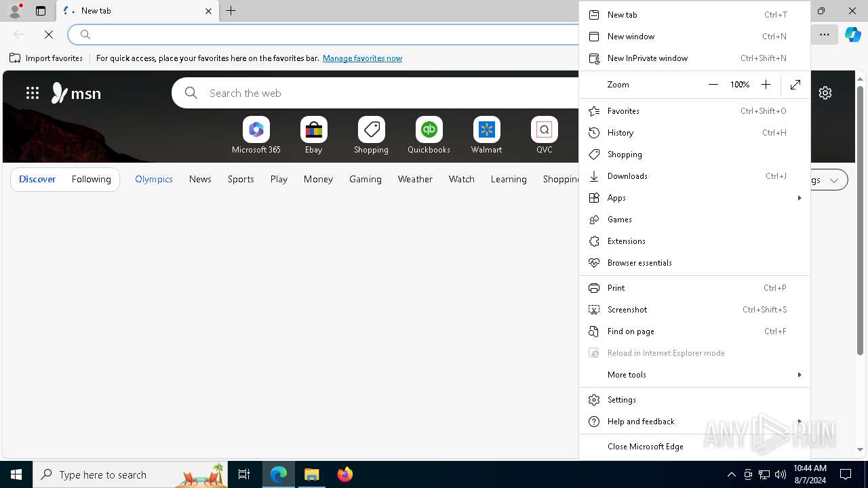Click Import favorites on the favorites bar

coord(46,58)
